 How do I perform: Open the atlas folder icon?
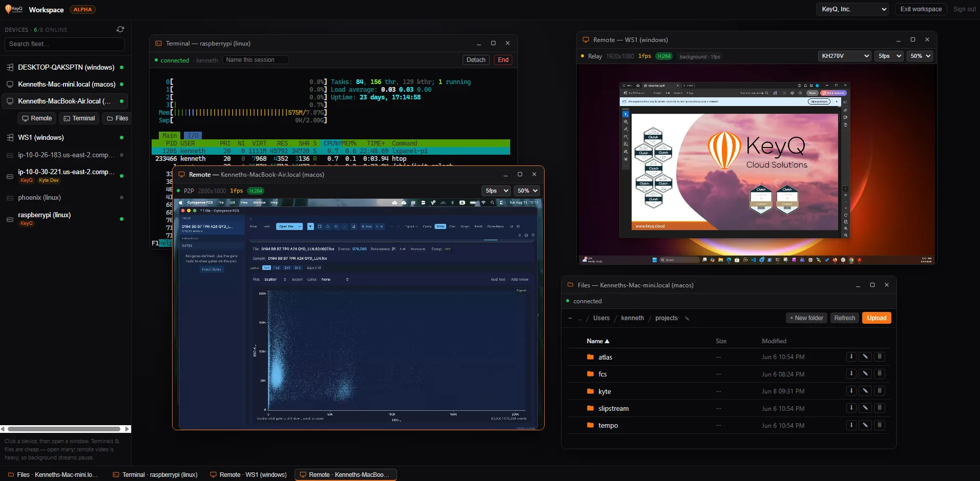590,357
